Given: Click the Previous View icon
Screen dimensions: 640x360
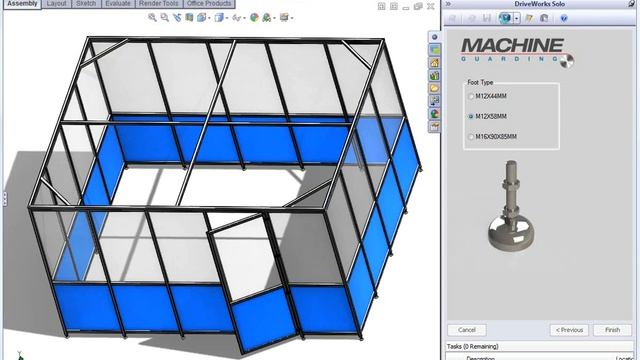Looking at the screenshot, I should coord(177,18).
